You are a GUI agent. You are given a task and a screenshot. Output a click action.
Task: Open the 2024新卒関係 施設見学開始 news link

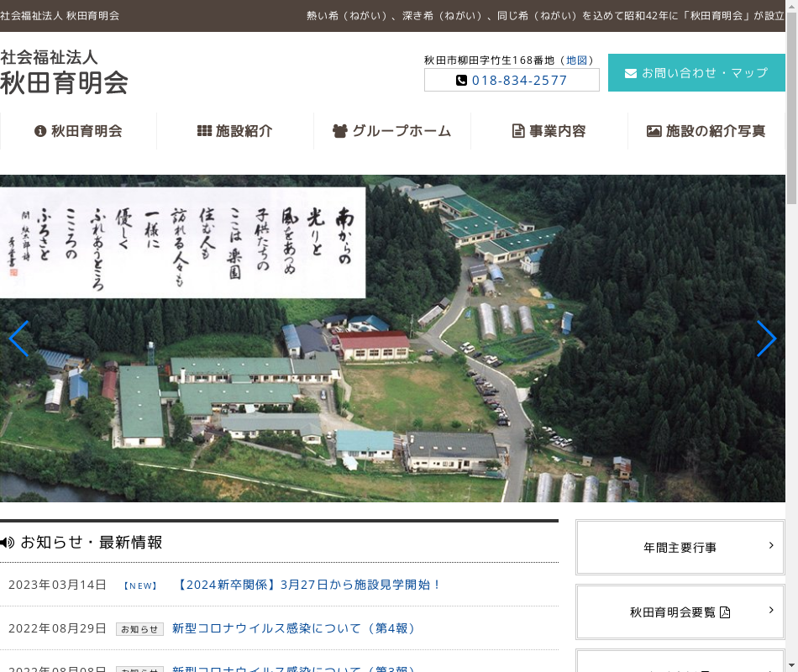tap(307, 585)
